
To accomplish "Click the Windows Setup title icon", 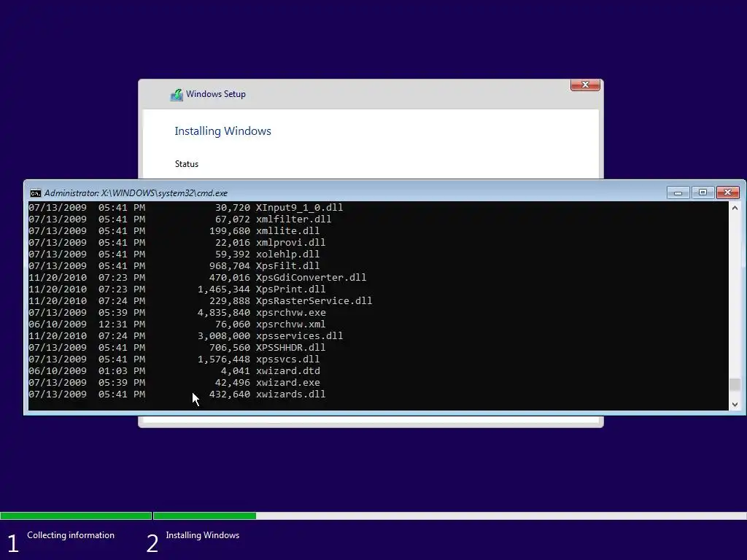I will click(177, 94).
